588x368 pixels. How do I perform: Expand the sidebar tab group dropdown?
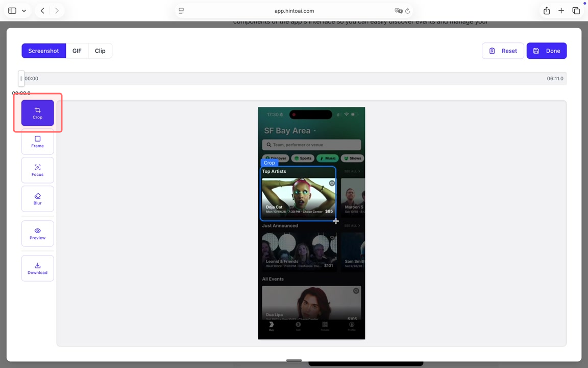tap(24, 11)
